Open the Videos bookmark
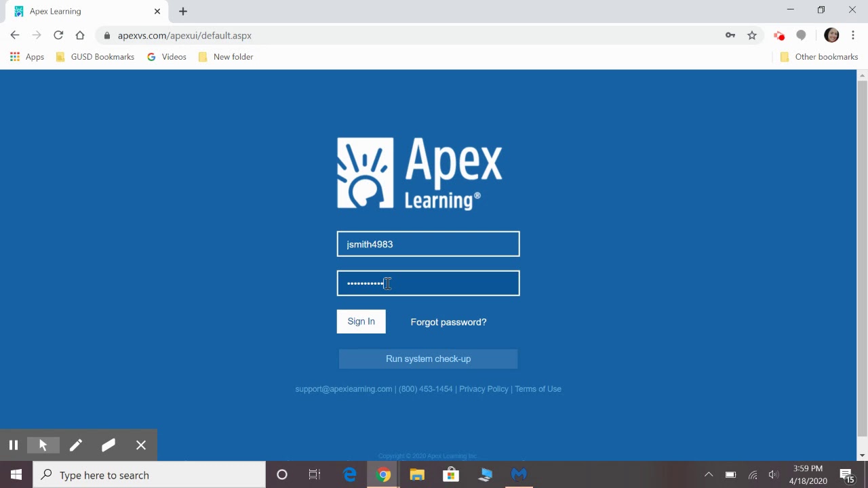 pos(167,57)
